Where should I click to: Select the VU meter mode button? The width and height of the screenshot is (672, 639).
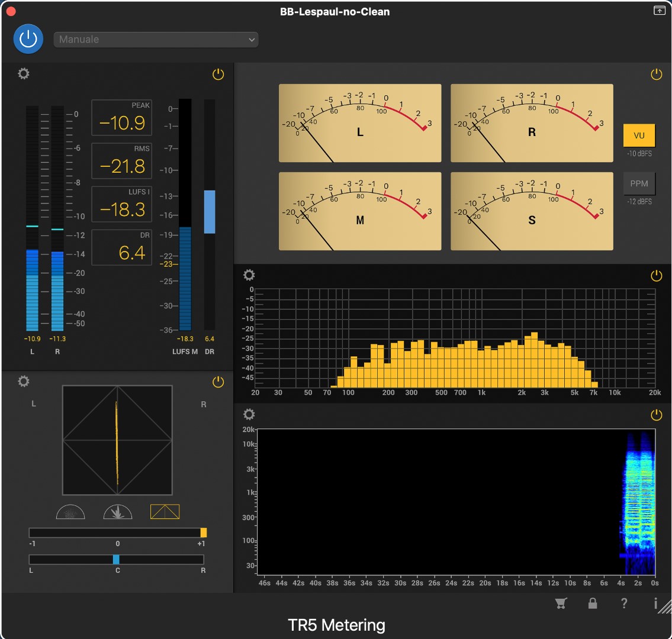[x=639, y=135]
